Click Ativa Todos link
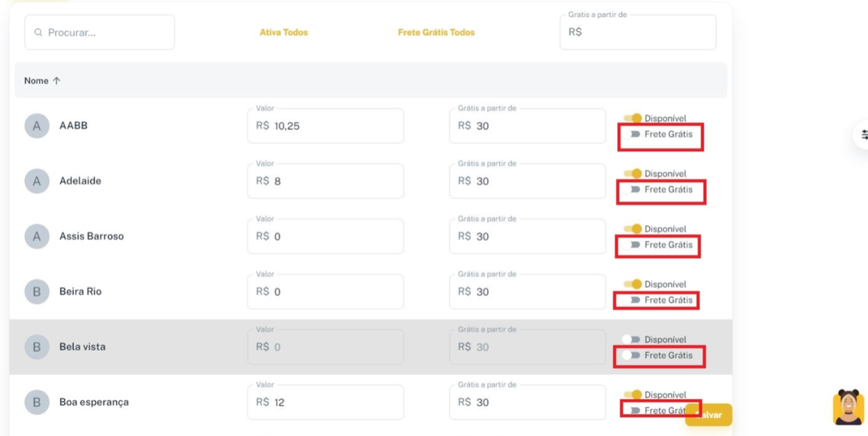The width and height of the screenshot is (868, 436). (x=283, y=33)
